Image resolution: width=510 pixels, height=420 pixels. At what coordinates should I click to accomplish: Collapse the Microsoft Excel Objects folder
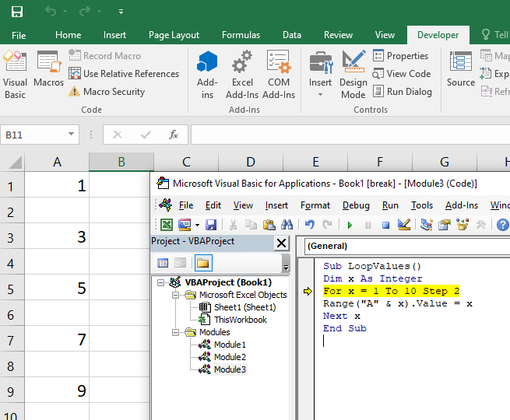[176, 295]
